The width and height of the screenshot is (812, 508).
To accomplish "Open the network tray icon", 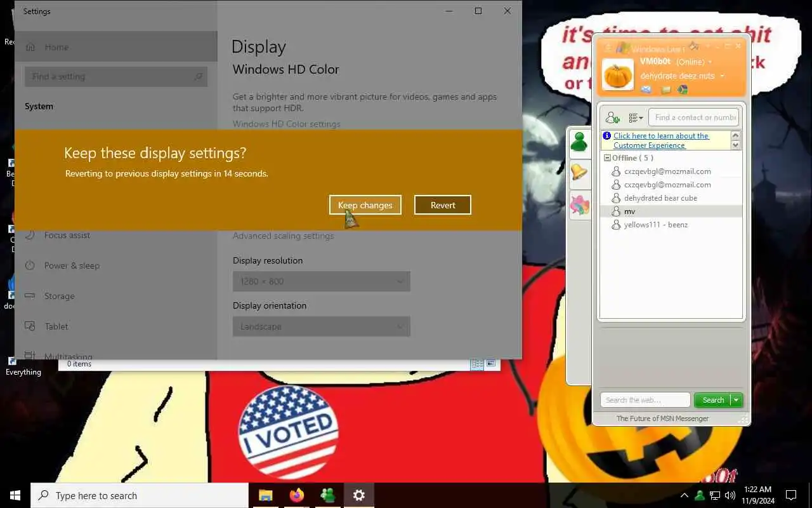I will pyautogui.click(x=715, y=495).
